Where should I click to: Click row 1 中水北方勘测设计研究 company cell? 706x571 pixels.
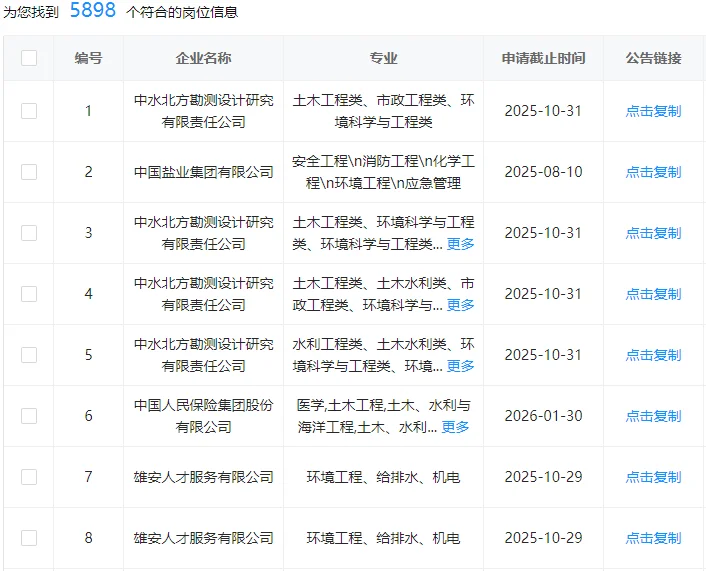tap(204, 111)
